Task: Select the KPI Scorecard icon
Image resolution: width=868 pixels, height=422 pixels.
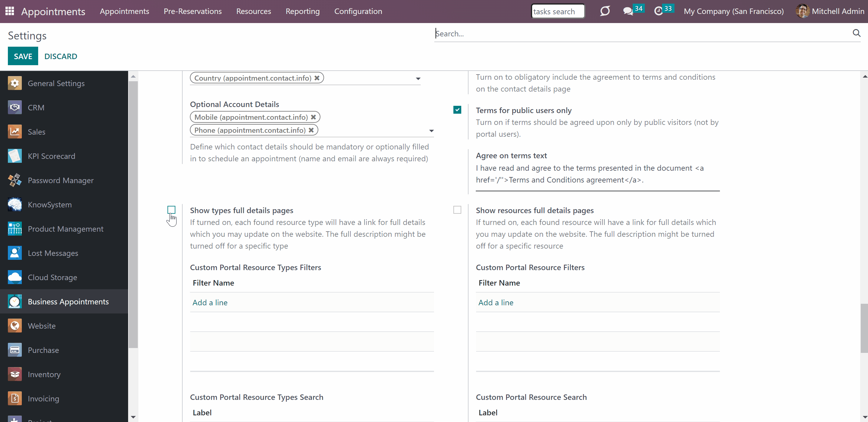Action: pyautogui.click(x=15, y=156)
